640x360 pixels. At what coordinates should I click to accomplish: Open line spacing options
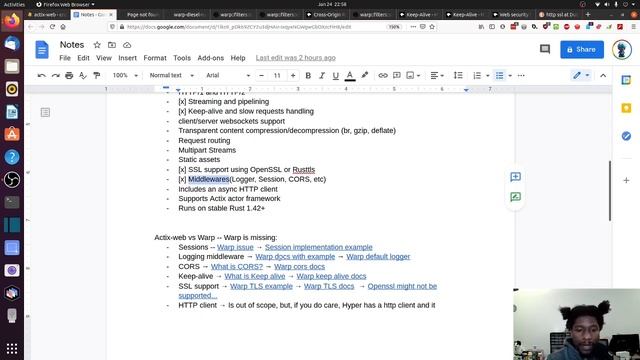458,76
